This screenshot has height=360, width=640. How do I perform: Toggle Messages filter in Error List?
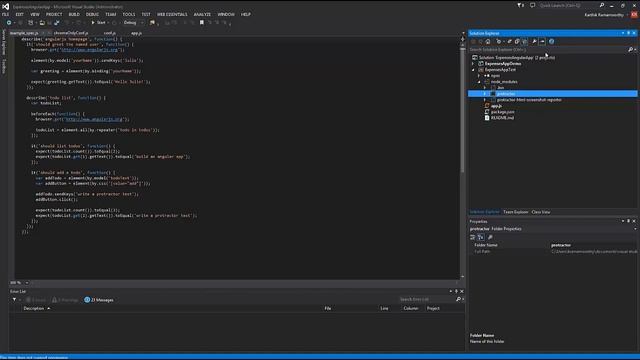coord(99,300)
